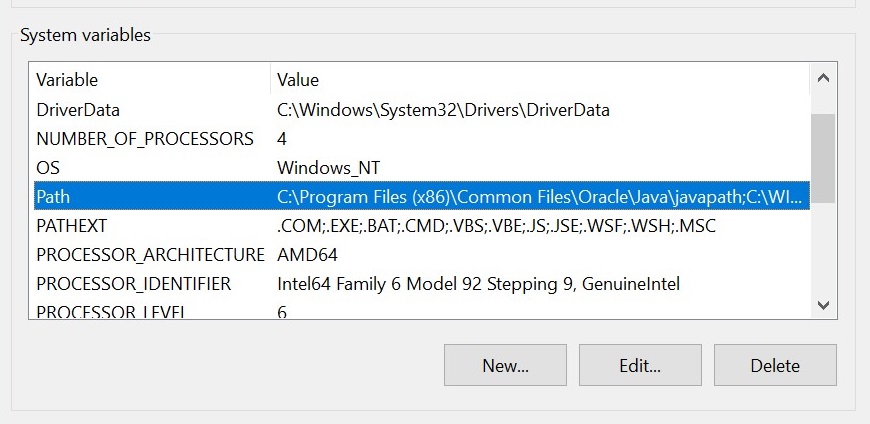This screenshot has height=424, width=870.
Task: Select the OS variable row
Action: click(422, 168)
